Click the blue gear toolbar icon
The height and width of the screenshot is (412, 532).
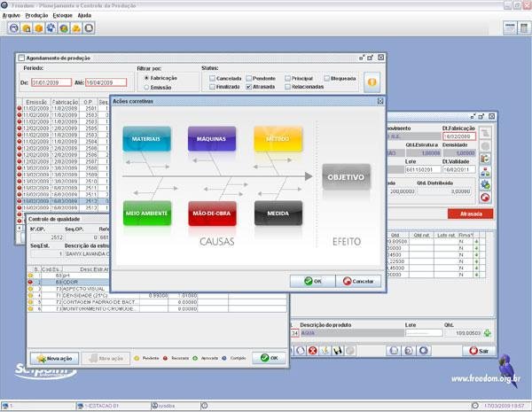coord(51,28)
